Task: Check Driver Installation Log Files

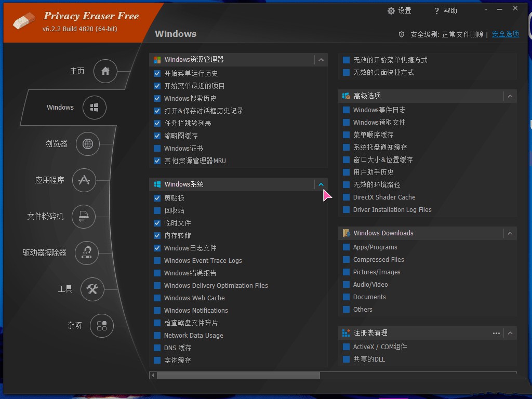Action: click(346, 210)
